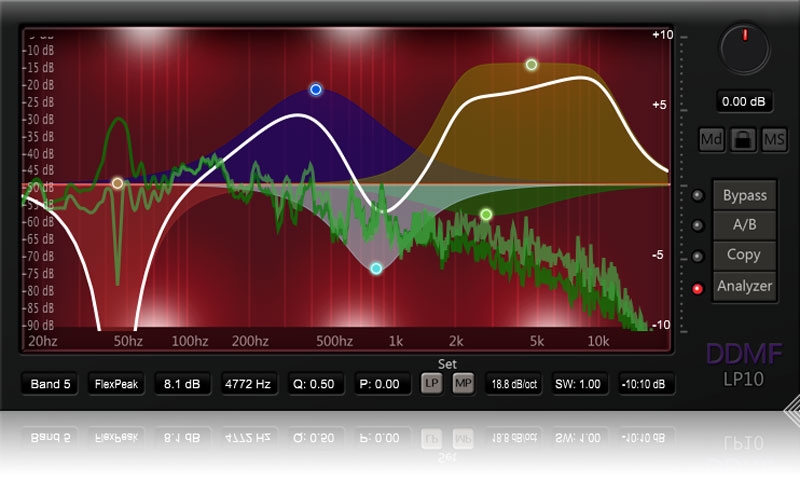
Task: Click the 4772 Hz frequency field
Action: click(x=249, y=383)
